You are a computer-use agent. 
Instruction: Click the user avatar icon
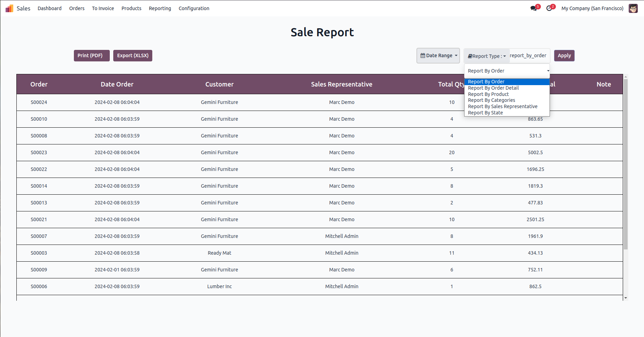(633, 8)
